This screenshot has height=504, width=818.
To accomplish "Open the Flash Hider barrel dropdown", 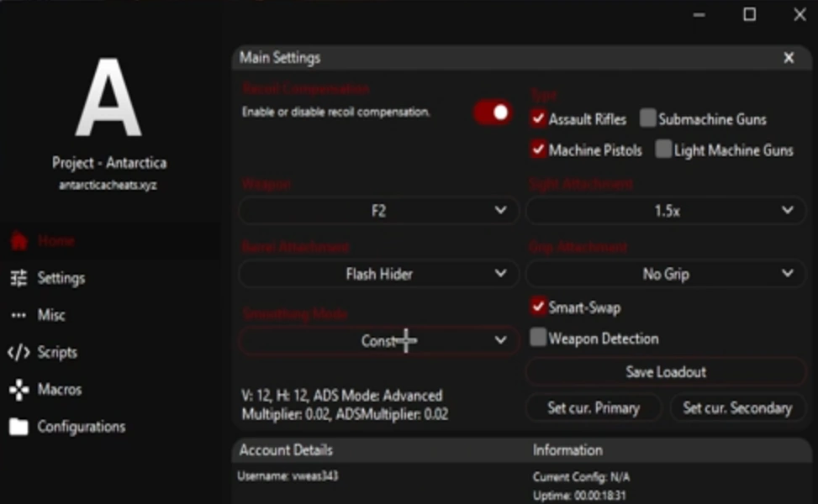I will (379, 274).
